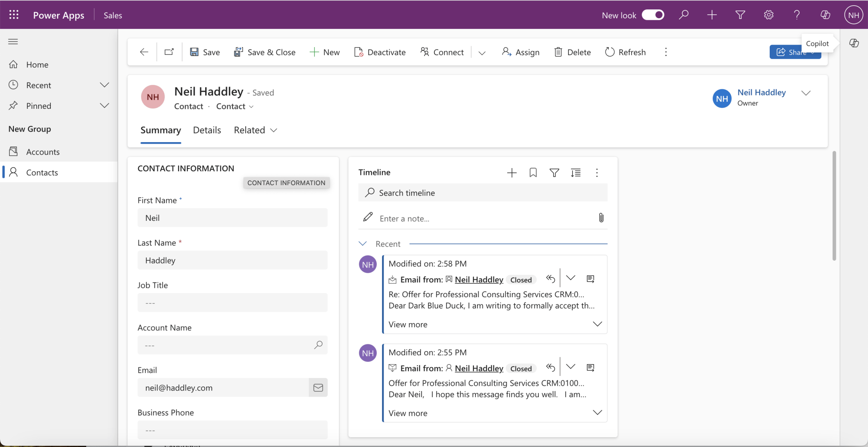Reply to the 2:58 PM email
This screenshot has width=868, height=447.
coord(551,279)
